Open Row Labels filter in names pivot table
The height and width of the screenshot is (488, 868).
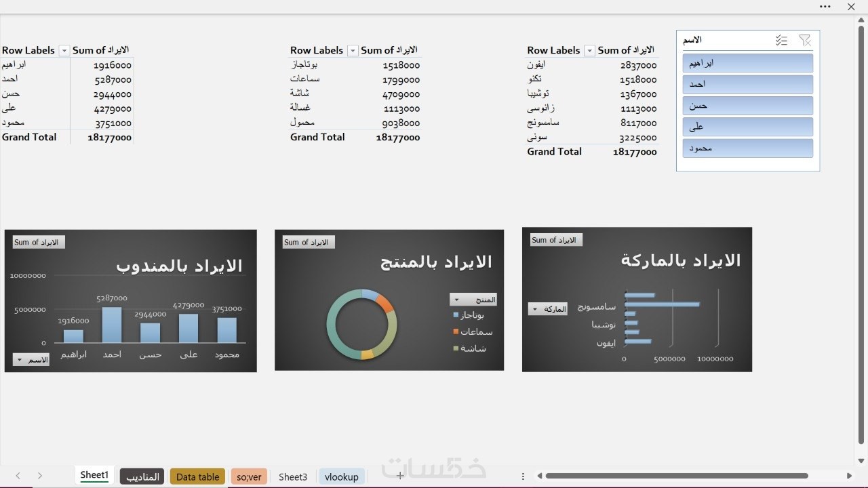(64, 51)
